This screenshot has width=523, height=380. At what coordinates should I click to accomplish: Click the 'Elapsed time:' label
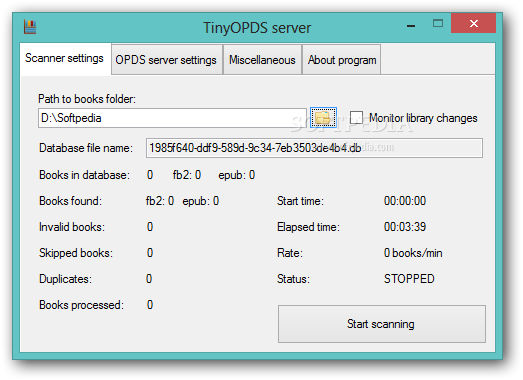(x=308, y=227)
